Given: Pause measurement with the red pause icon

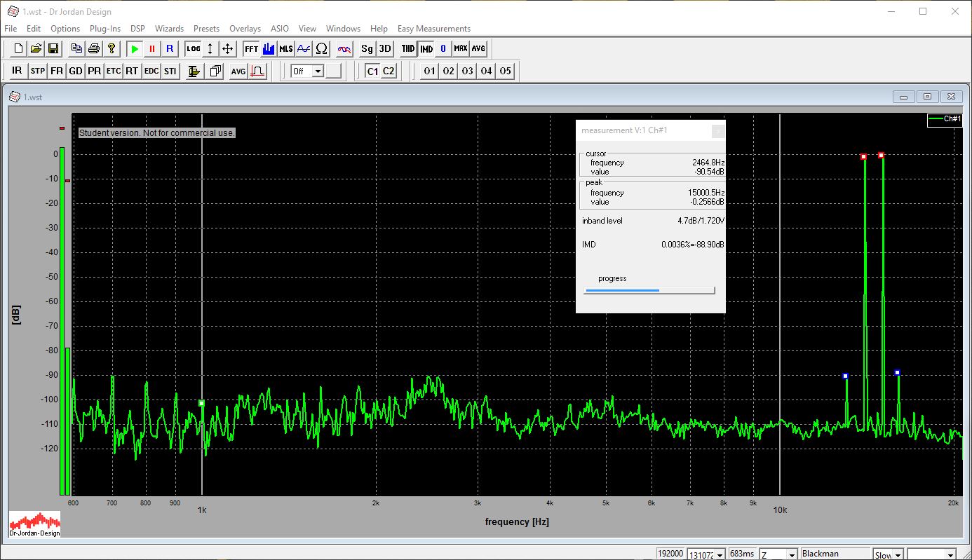Looking at the screenshot, I should coord(151,48).
